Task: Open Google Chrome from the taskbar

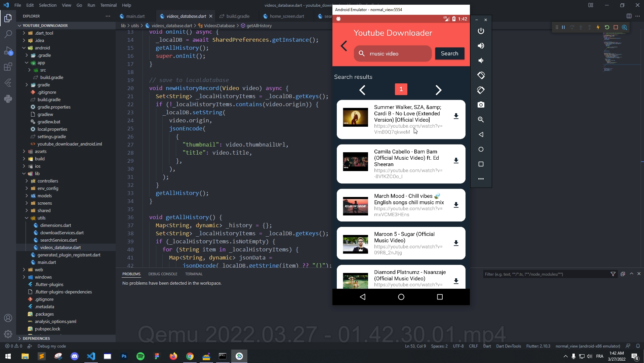Action: (x=190, y=356)
